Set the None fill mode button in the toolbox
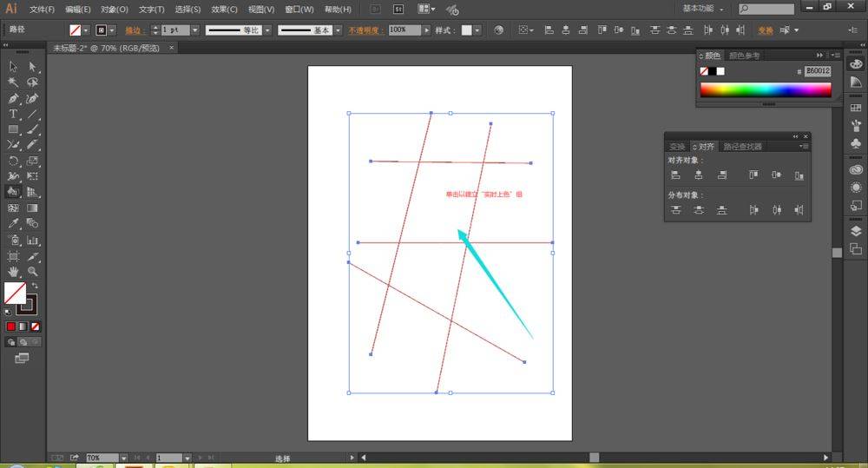This screenshot has height=468, width=868. (x=36, y=326)
